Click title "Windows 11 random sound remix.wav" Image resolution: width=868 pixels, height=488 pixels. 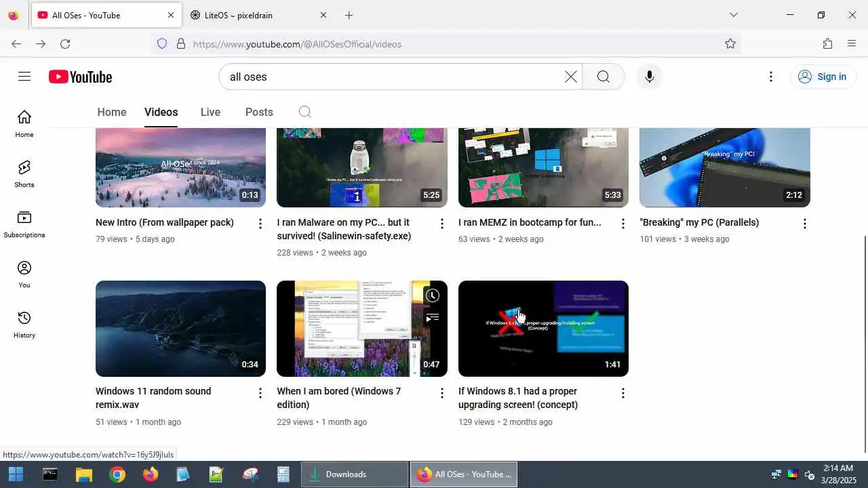point(153,398)
